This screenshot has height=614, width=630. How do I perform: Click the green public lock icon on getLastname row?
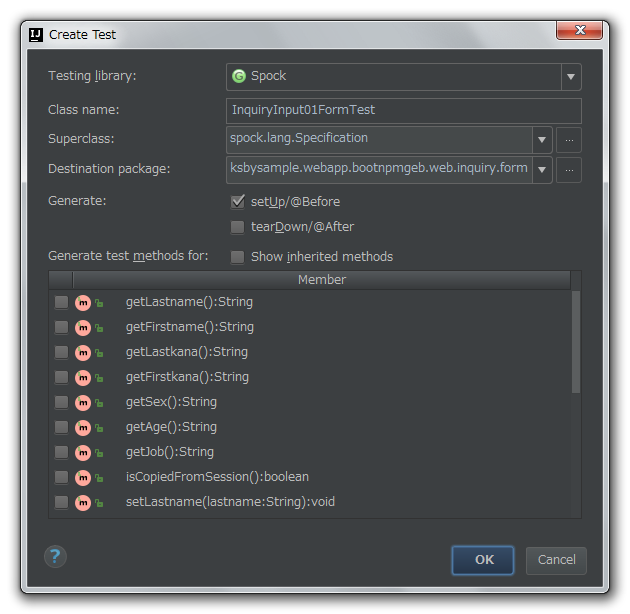(x=99, y=303)
